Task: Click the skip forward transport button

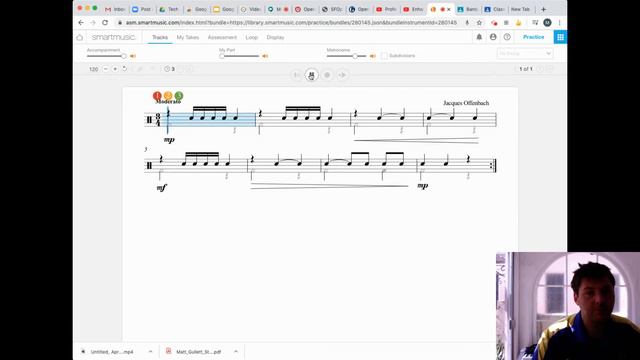Action: tap(342, 75)
